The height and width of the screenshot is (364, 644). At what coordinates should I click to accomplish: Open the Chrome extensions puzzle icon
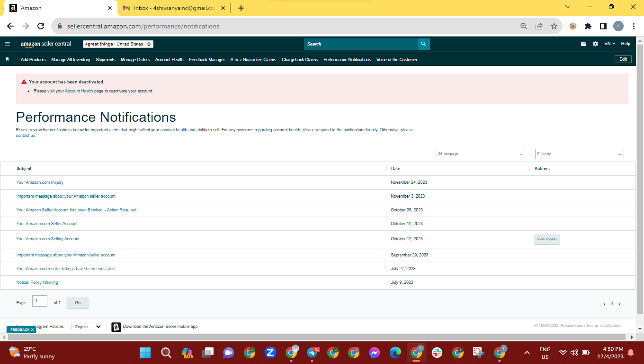[588, 26]
